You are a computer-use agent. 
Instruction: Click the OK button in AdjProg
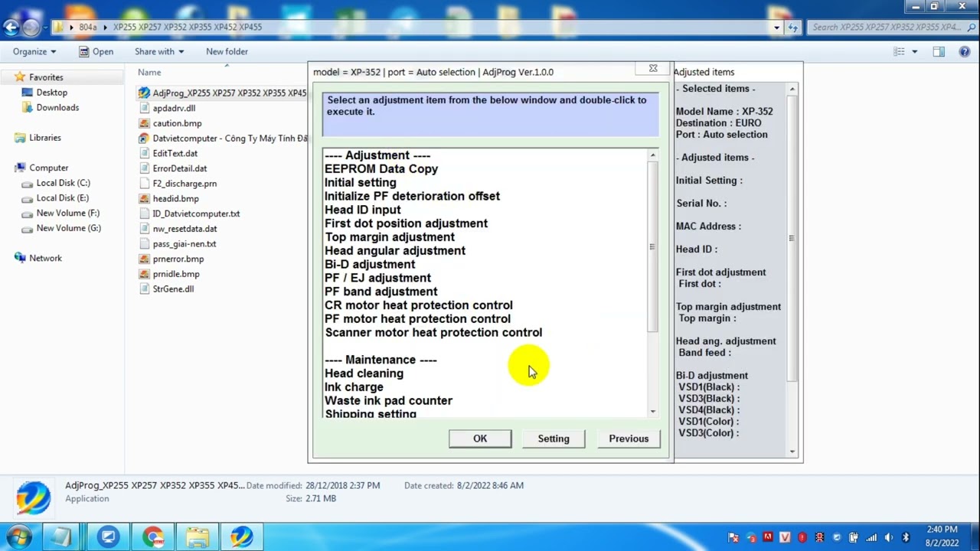click(480, 439)
